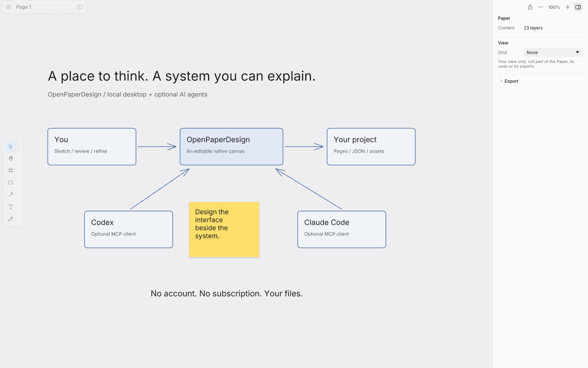Select the rectangle shape tool
This screenshot has height=368, width=588.
(x=11, y=183)
